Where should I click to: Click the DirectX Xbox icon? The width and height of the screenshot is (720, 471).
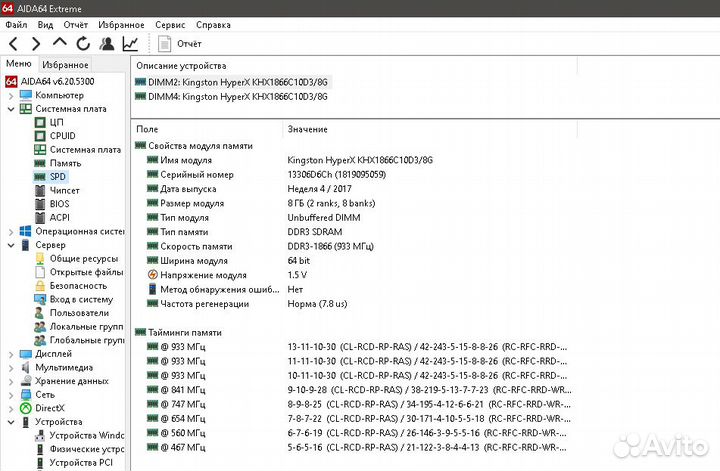pyautogui.click(x=26, y=408)
